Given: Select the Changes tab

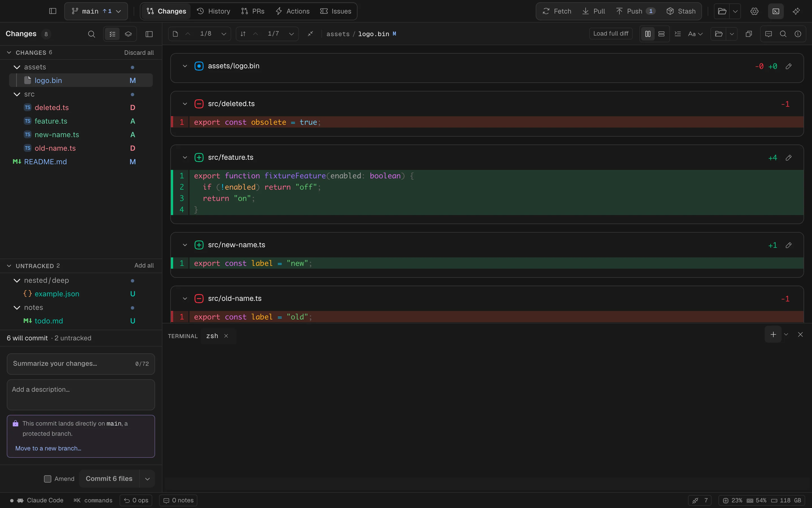Looking at the screenshot, I should [166, 11].
